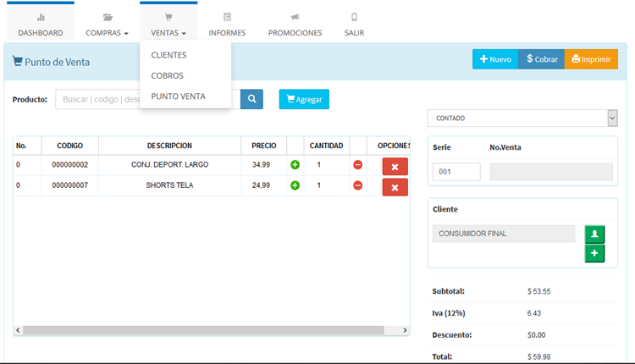This screenshot has width=635, height=364.
Task: Click the blue search magnifier button
Action: click(x=251, y=99)
